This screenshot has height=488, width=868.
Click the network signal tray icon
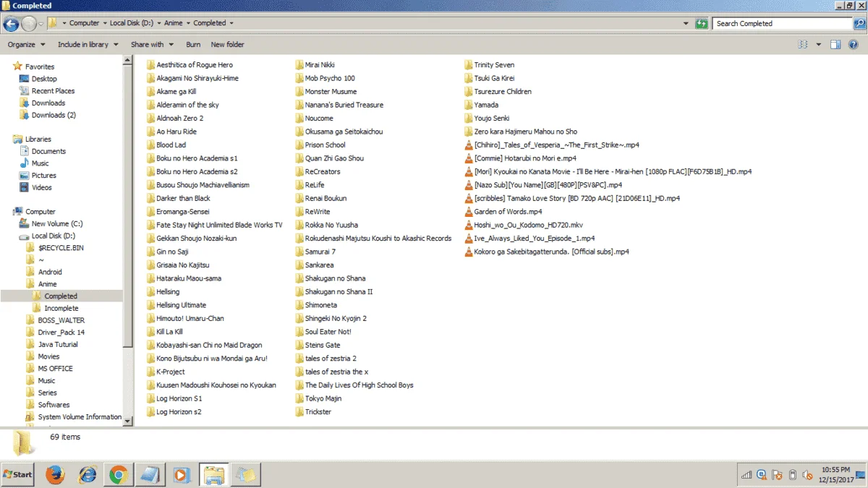746,475
